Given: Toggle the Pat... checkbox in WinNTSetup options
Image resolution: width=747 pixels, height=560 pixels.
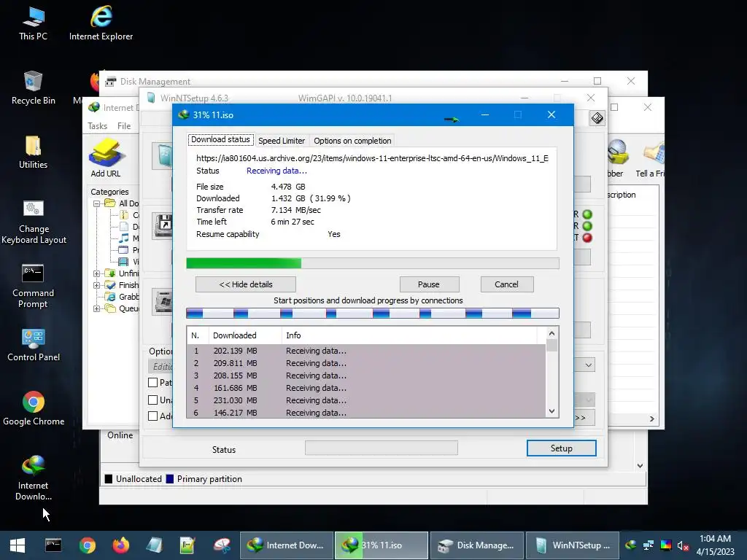Looking at the screenshot, I should coord(153,382).
